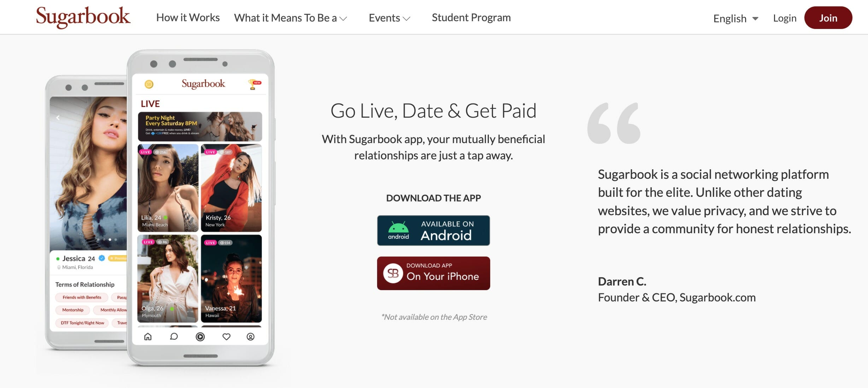Open the profile icon in phone nav
Viewport: 868px width, 388px height.
tap(251, 337)
